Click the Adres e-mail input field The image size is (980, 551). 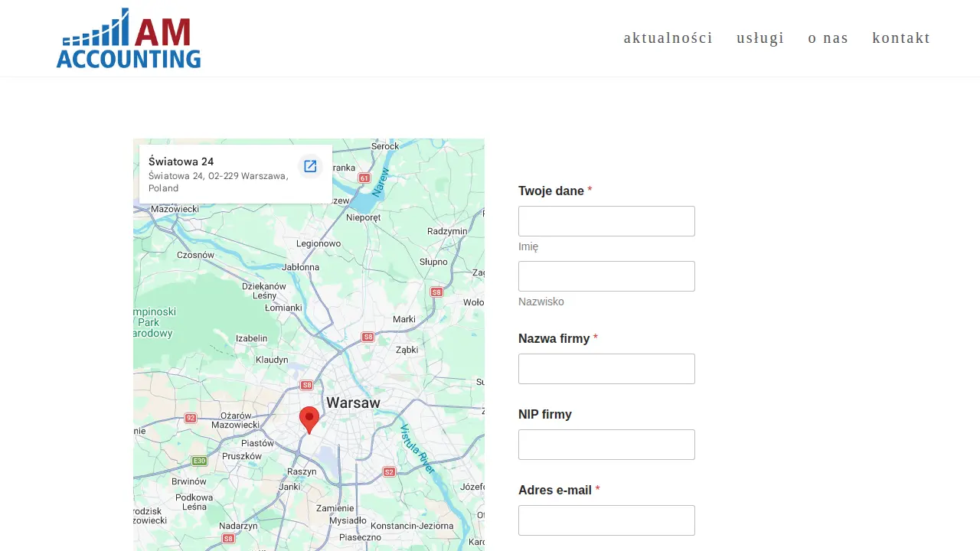(606, 520)
